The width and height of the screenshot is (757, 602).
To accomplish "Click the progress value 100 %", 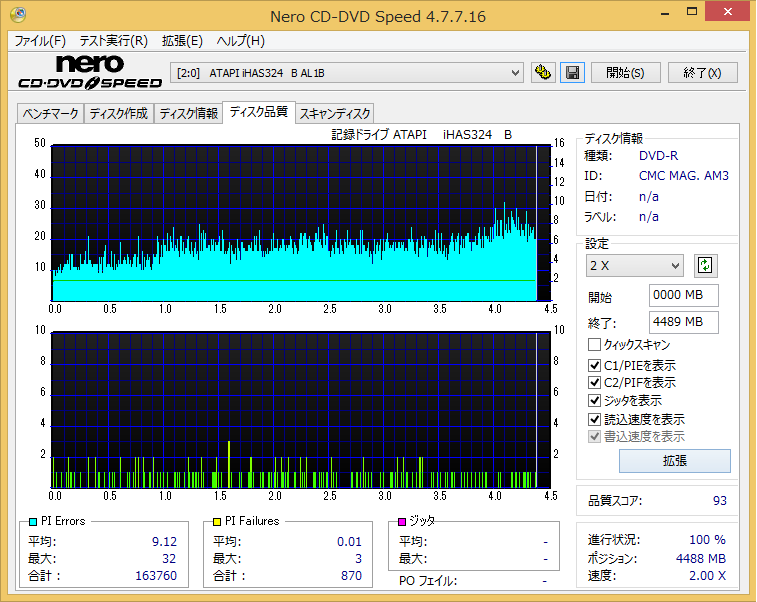I will [707, 539].
